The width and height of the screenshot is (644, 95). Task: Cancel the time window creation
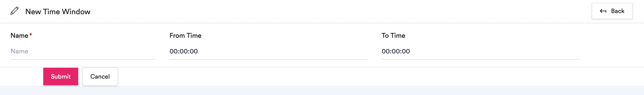tap(100, 76)
